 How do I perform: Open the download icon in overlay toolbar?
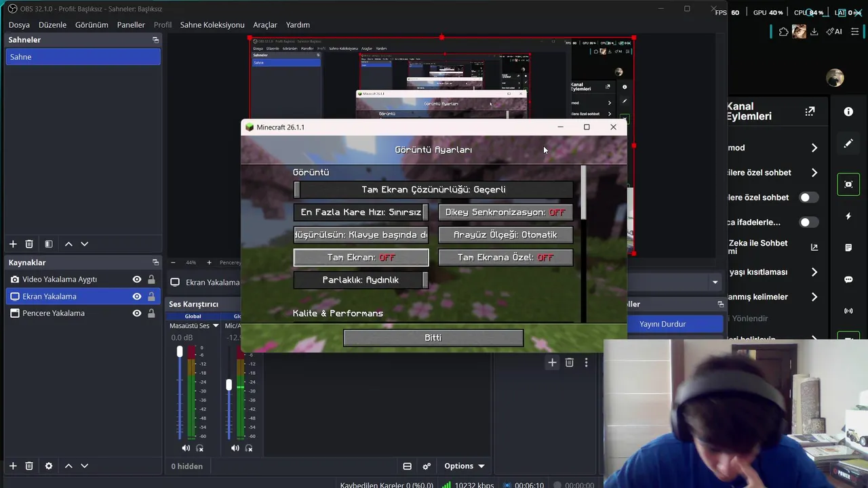point(814,31)
